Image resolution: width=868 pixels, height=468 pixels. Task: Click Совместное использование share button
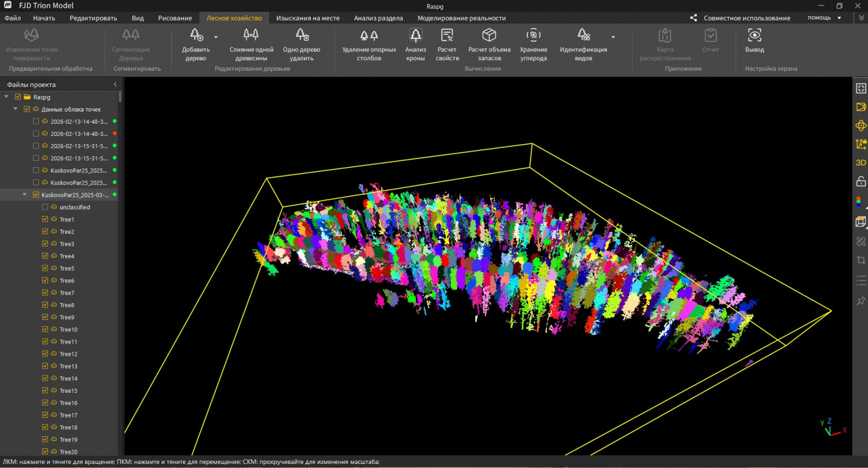pos(740,18)
